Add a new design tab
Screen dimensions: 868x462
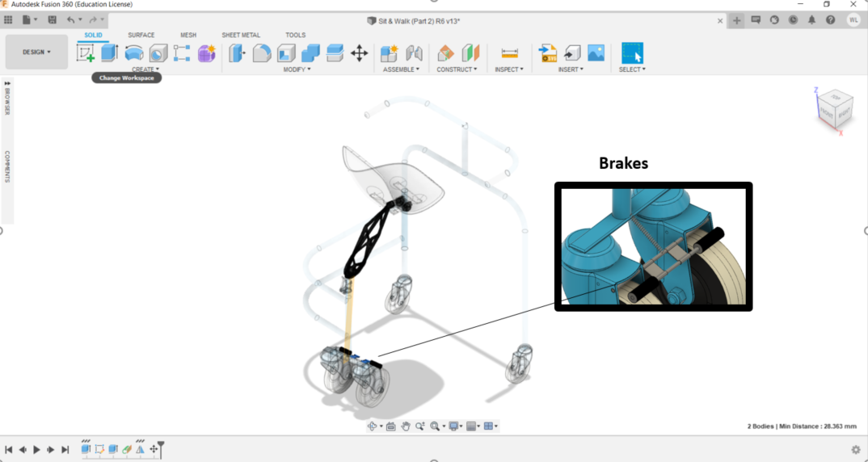point(737,20)
